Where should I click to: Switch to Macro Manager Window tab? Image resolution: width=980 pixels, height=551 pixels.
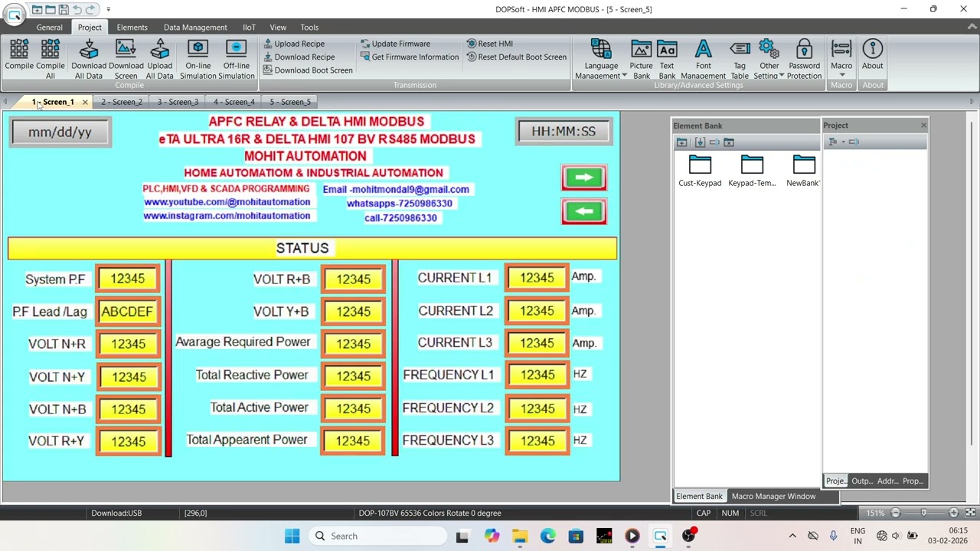(773, 496)
